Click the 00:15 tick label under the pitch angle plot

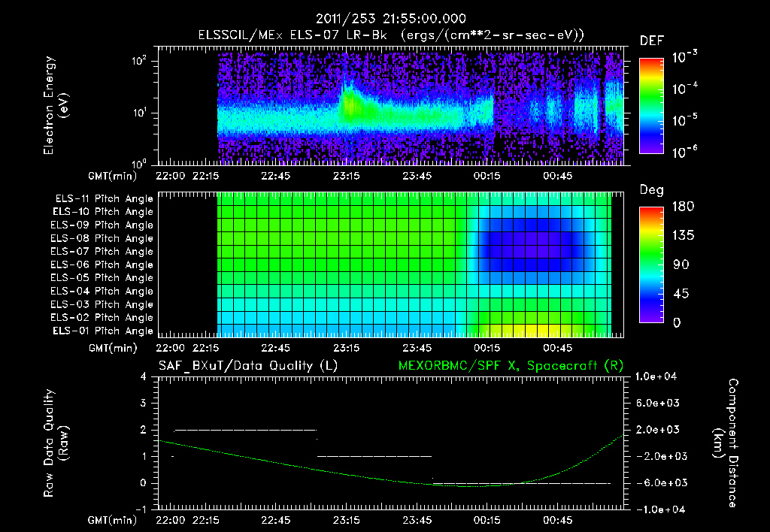(x=487, y=348)
